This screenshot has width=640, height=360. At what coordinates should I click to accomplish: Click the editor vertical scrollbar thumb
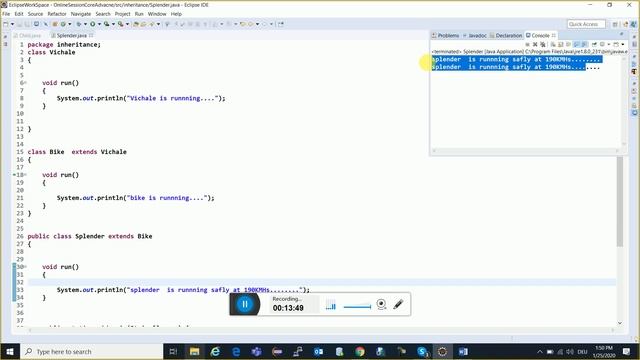(x=620, y=201)
